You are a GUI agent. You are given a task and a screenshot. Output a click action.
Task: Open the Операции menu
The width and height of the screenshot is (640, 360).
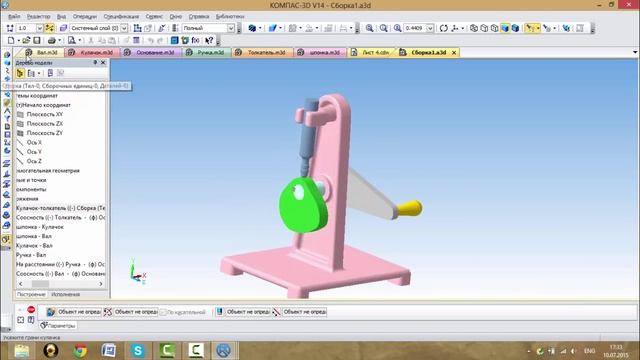(x=84, y=16)
